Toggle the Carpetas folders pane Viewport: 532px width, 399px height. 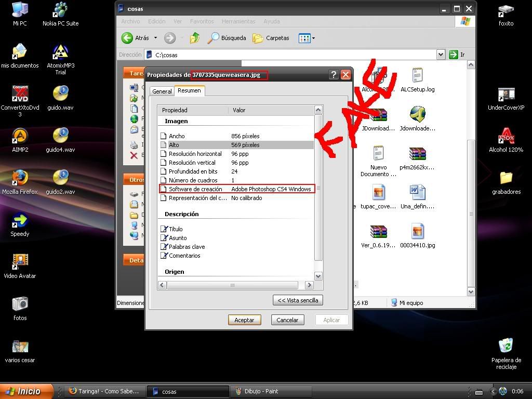[271, 38]
